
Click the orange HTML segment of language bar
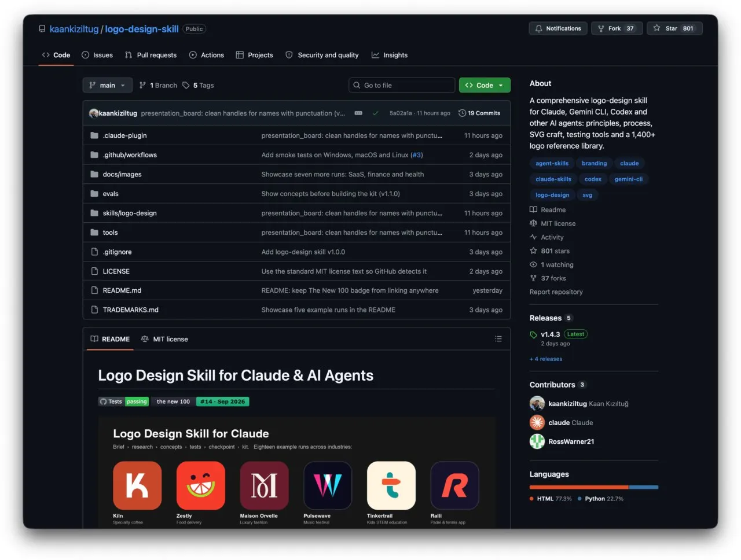(x=579, y=487)
